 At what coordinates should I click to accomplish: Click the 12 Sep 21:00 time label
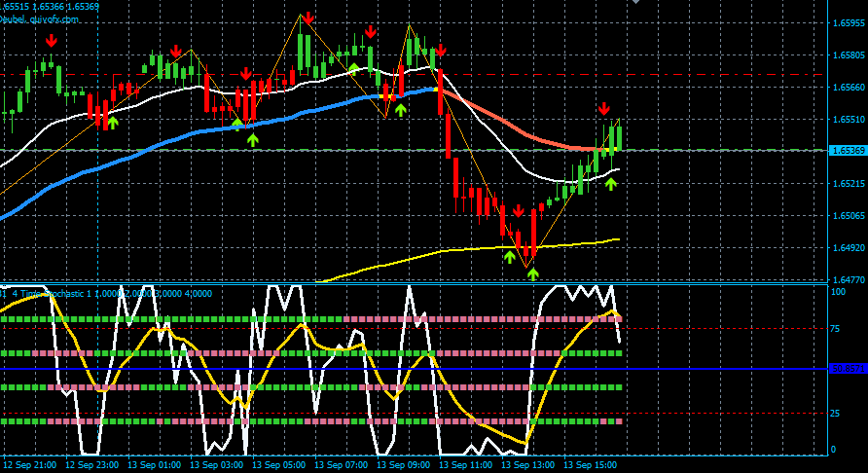pos(29,464)
